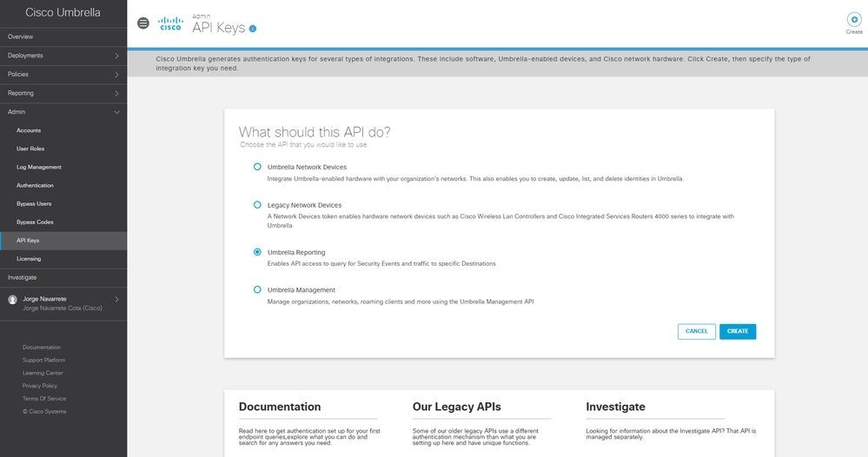Click the Umbrella Management description text
The width and height of the screenshot is (868, 457).
click(x=401, y=301)
